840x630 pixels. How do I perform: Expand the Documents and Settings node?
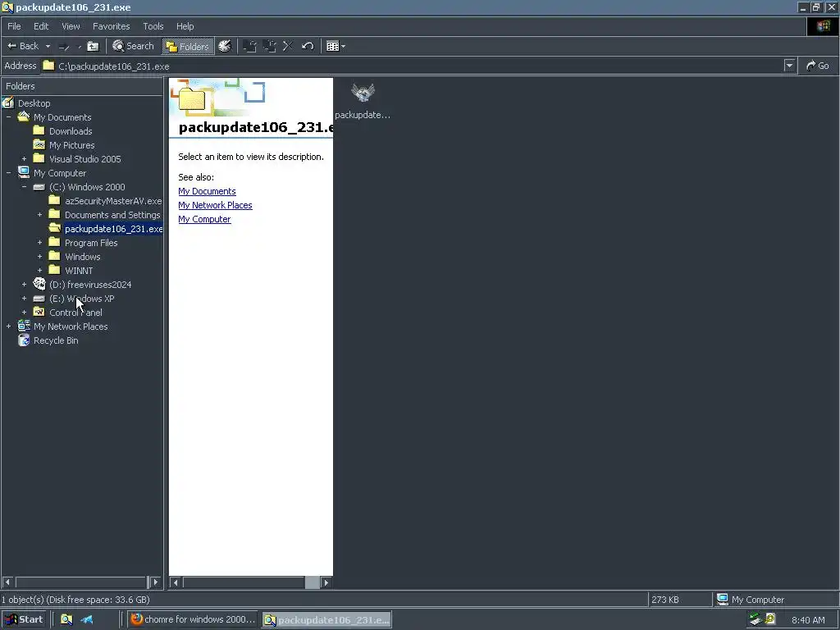pos(39,215)
